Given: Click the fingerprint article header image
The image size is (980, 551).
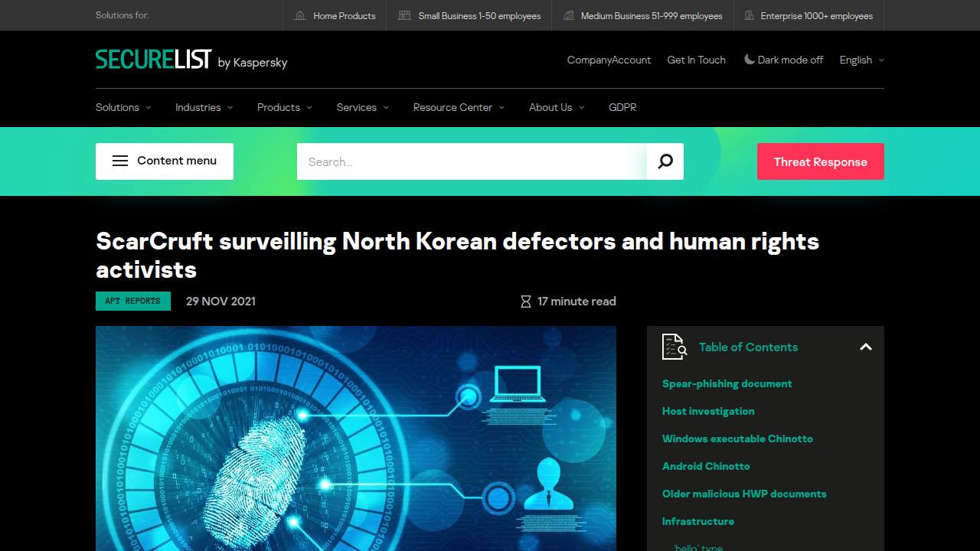Looking at the screenshot, I should [x=356, y=439].
